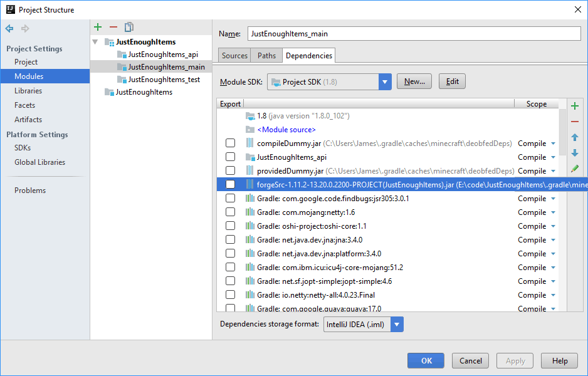Image resolution: width=588 pixels, height=376 pixels.
Task: Toggle export checkbox for jna:jna:3.4.0
Action: coord(230,239)
